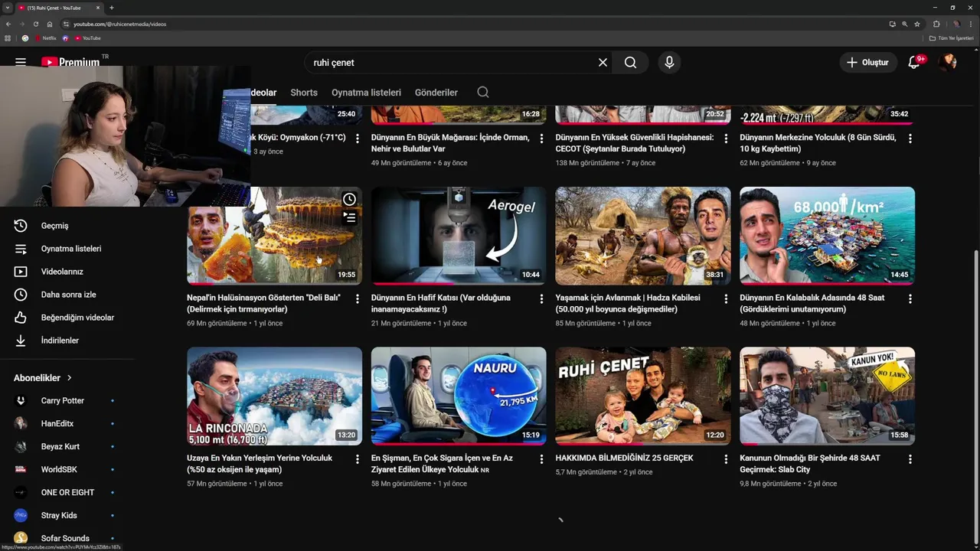Open the notifications bell
The image size is (980, 551).
(914, 63)
